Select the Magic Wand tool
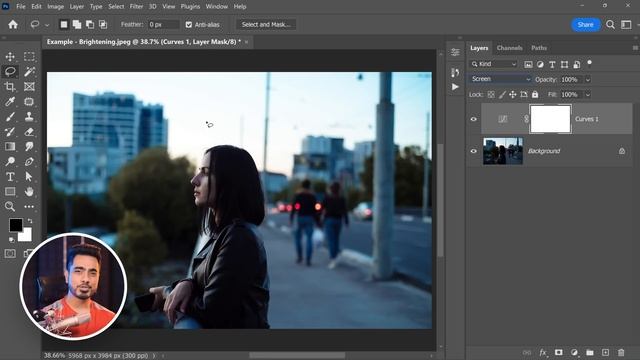 (29, 71)
